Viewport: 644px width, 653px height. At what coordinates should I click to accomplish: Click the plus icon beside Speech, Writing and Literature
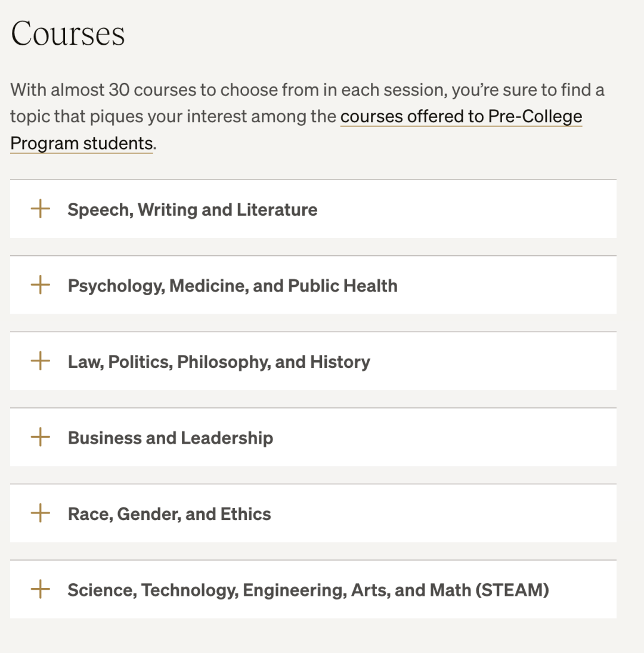coord(40,209)
